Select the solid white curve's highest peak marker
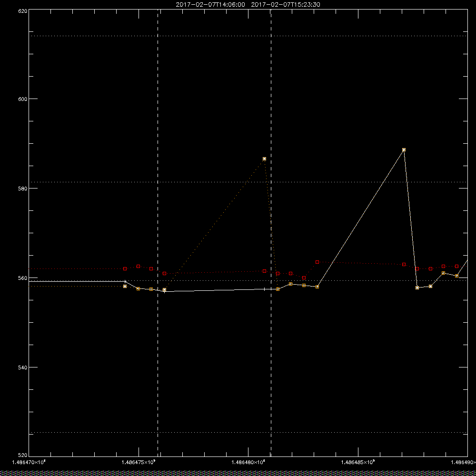The image size is (476, 476). point(404,150)
